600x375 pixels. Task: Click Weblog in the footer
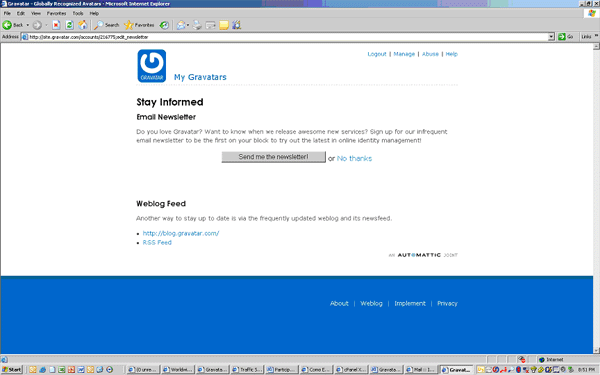click(x=371, y=303)
